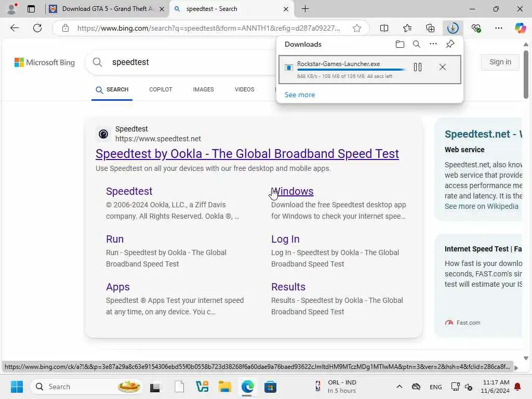Cancel the Rockstar-Games-Launcher.exe download
The width and height of the screenshot is (532, 399).
(x=443, y=67)
